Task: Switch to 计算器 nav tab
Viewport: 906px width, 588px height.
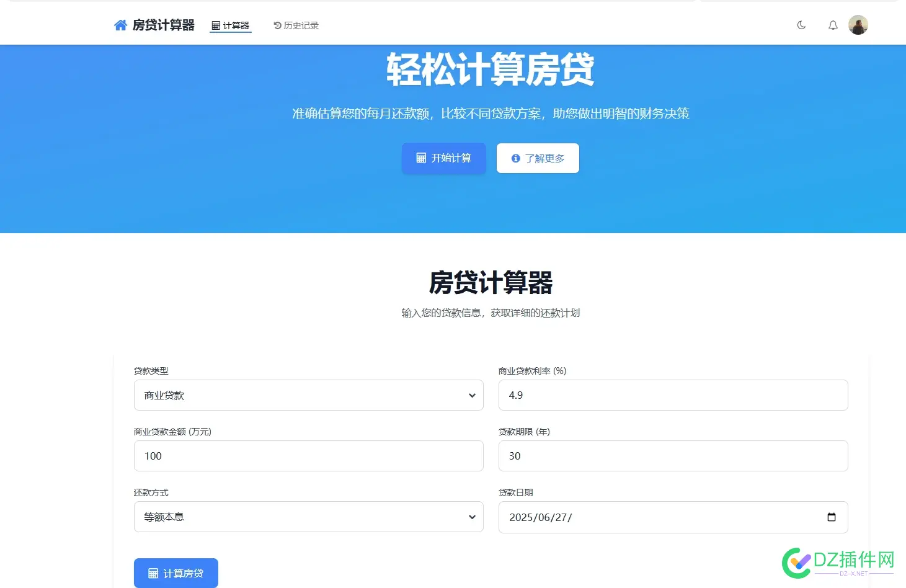Action: pyautogui.click(x=231, y=25)
